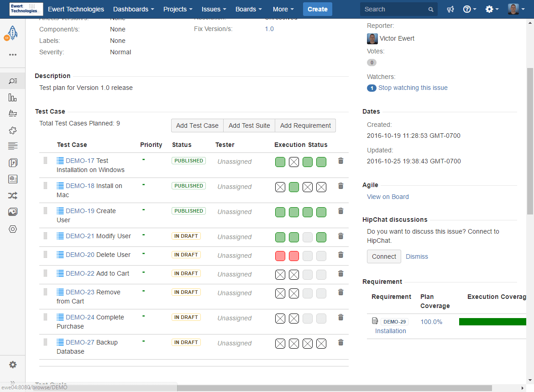Open the DEMO-17 test case link
Screen dimensions: 534x392
[80, 161]
